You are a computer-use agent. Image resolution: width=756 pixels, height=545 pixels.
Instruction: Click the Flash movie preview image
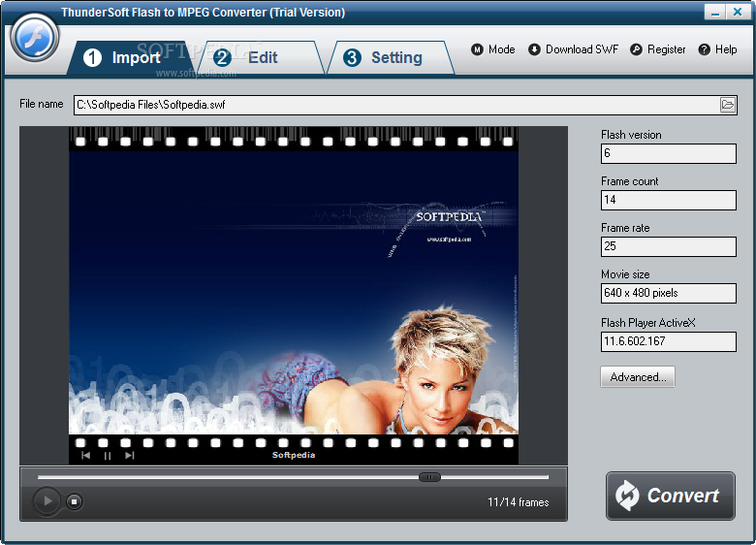tap(294, 296)
